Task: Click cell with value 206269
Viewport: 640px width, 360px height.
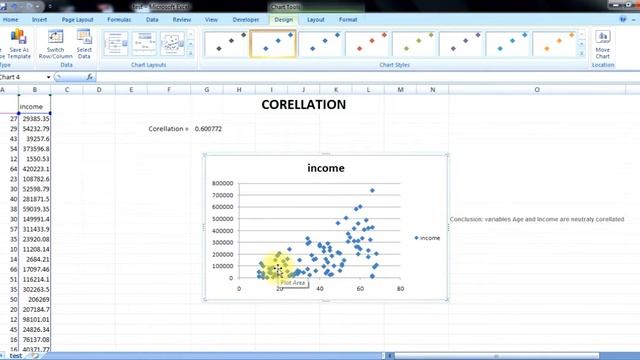Action: click(x=35, y=300)
